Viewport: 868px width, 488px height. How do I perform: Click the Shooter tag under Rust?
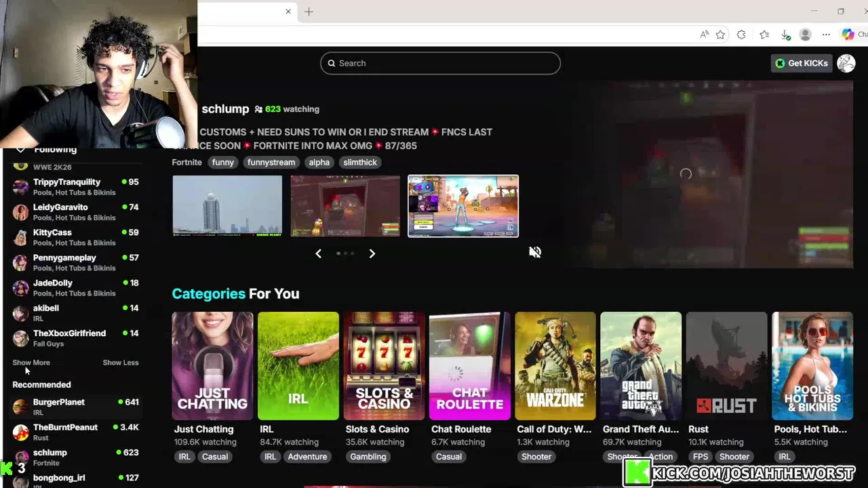coord(734,456)
